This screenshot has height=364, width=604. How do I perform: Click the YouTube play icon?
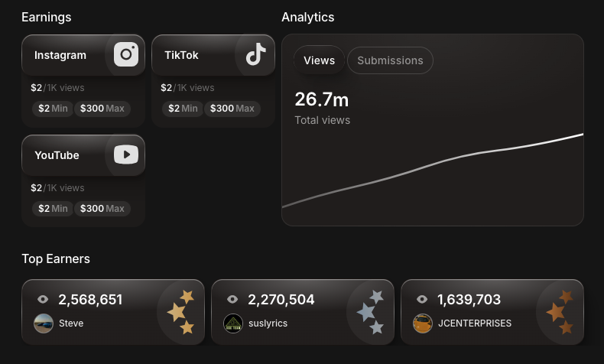[126, 154]
